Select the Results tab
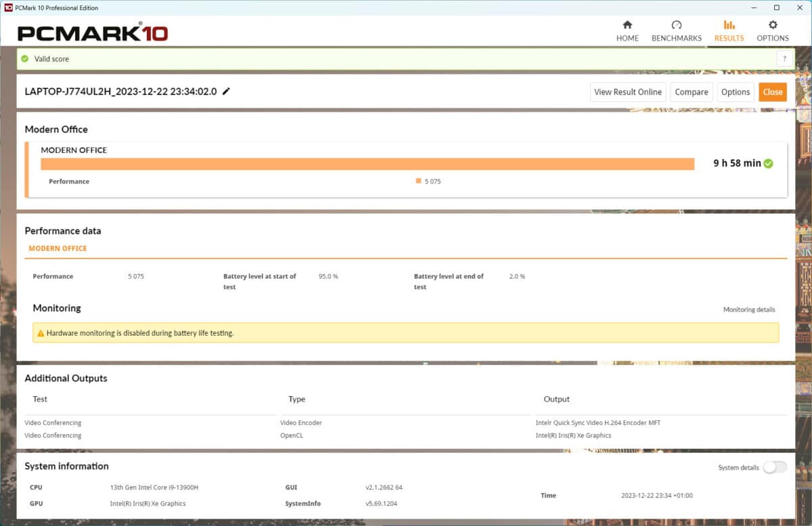This screenshot has height=526, width=812. pos(729,31)
